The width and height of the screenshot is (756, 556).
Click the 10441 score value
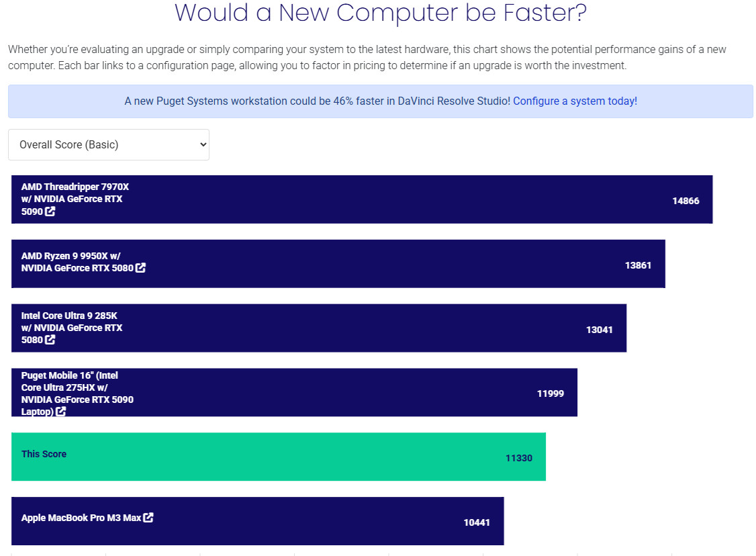(x=477, y=522)
